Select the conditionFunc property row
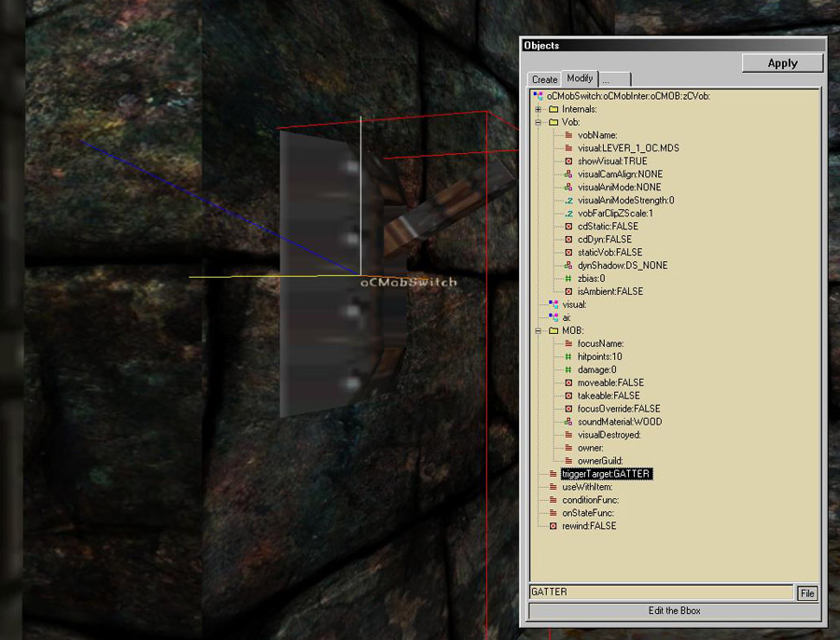Screen dimensions: 840x640 coord(591,500)
